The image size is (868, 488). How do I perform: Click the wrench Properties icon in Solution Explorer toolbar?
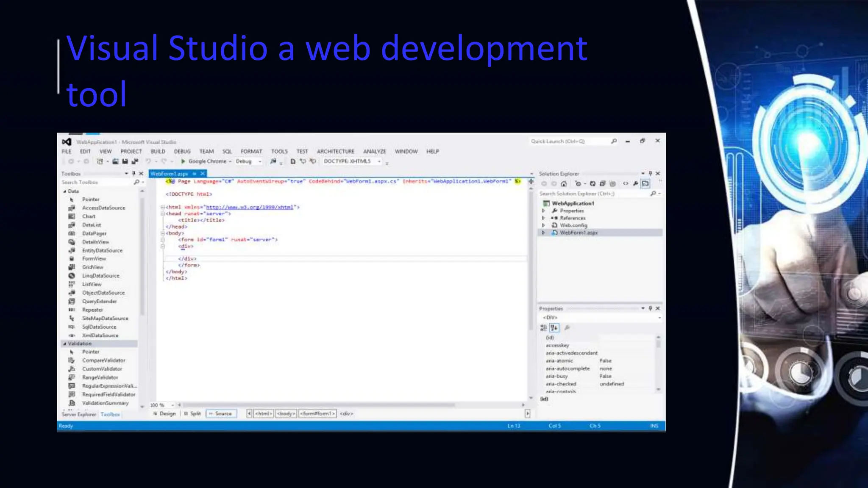[635, 184]
